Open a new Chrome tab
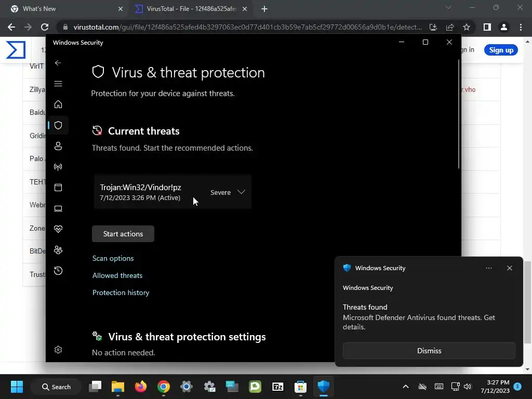532x399 pixels. click(264, 9)
